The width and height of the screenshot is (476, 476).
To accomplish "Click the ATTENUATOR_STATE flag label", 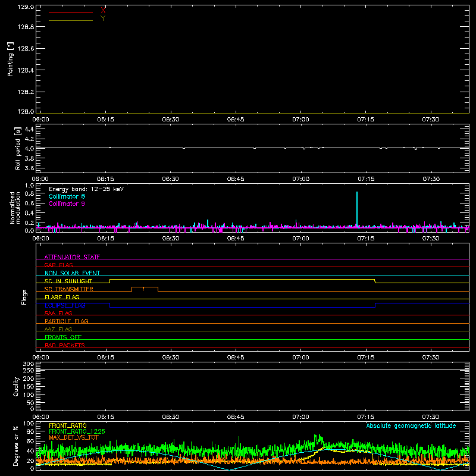I will pos(72,257).
